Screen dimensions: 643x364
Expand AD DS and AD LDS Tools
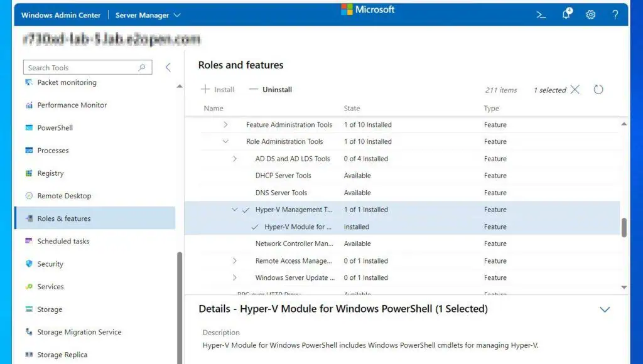tap(235, 159)
